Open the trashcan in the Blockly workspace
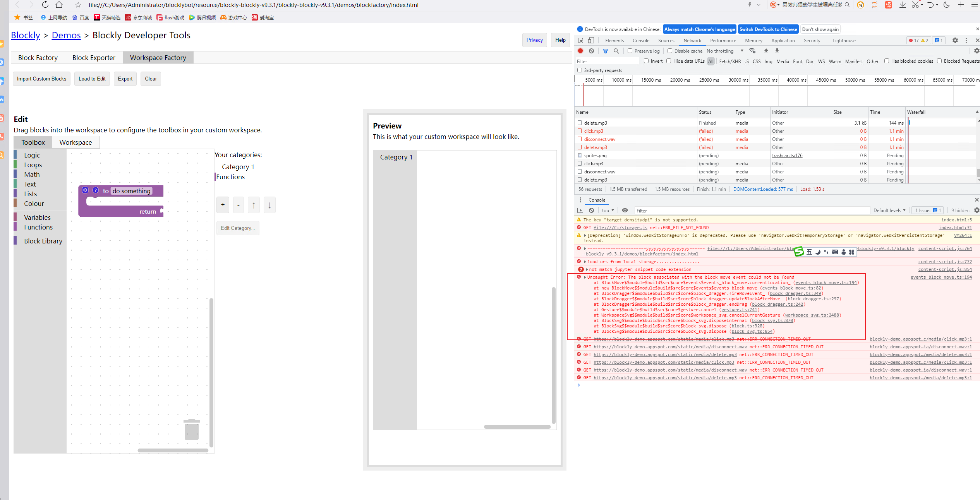Viewport: 980px width, 500px height. [x=192, y=429]
